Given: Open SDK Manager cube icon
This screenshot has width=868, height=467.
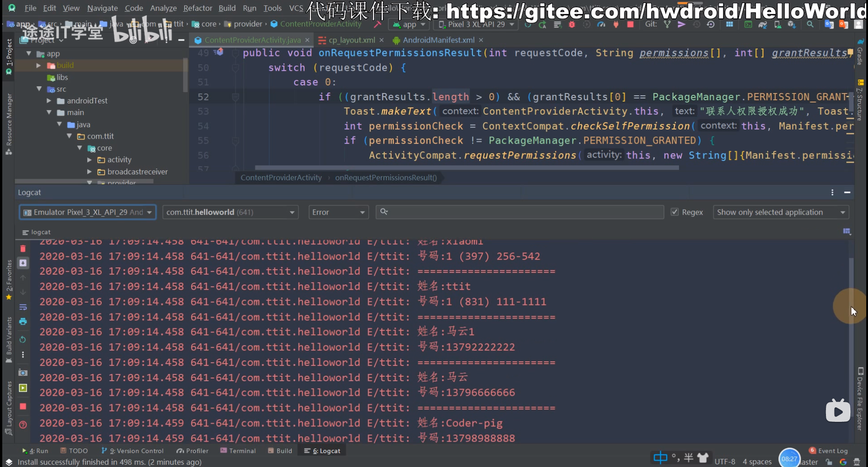Looking at the screenshot, I should pyautogui.click(x=792, y=24).
